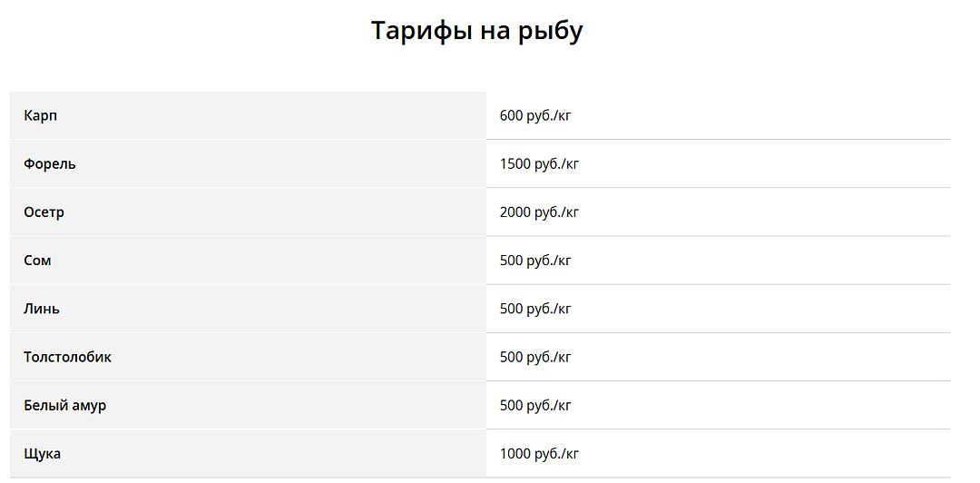Click the 1500 руб./кг price cell

pyautogui.click(x=539, y=164)
